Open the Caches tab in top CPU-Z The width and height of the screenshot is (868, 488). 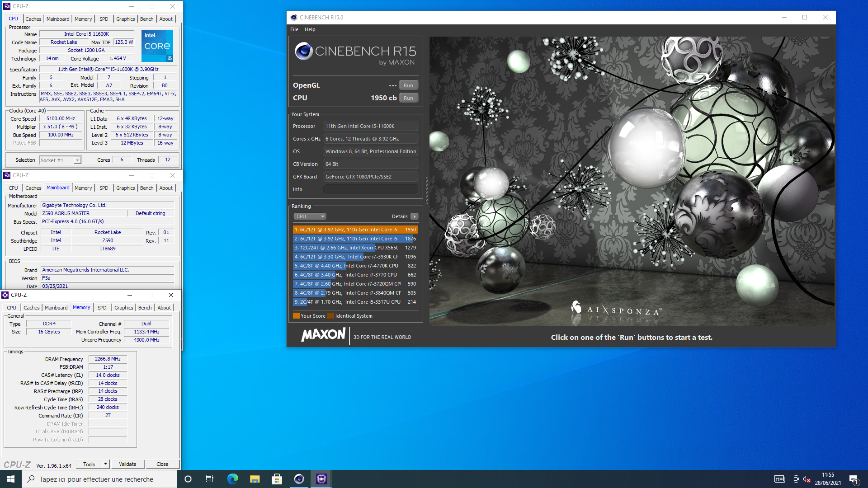pos(33,19)
